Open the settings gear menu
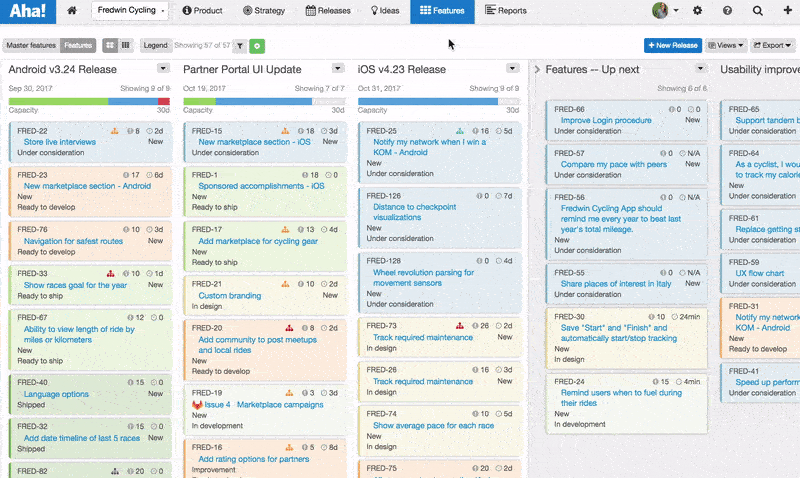This screenshot has height=478, width=800. [697, 10]
